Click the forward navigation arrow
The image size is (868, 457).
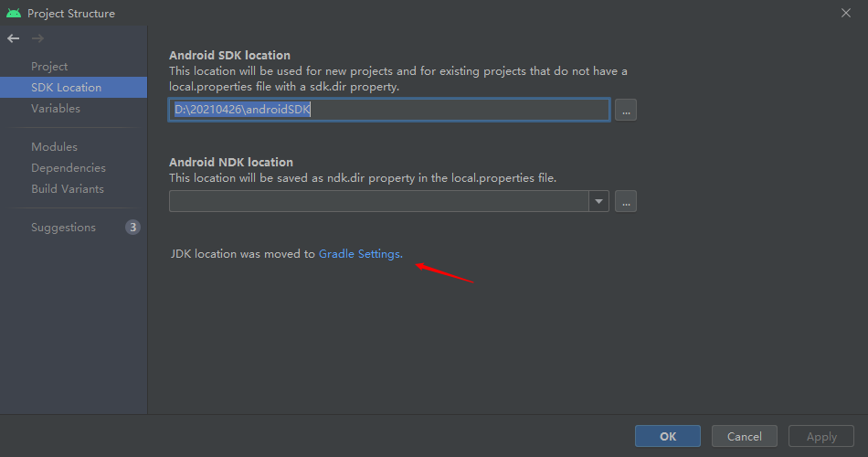point(37,38)
